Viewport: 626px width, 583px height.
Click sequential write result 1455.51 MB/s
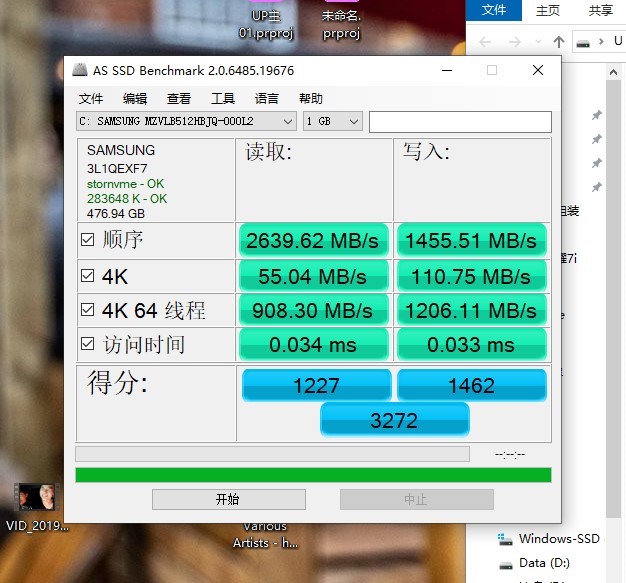click(471, 240)
